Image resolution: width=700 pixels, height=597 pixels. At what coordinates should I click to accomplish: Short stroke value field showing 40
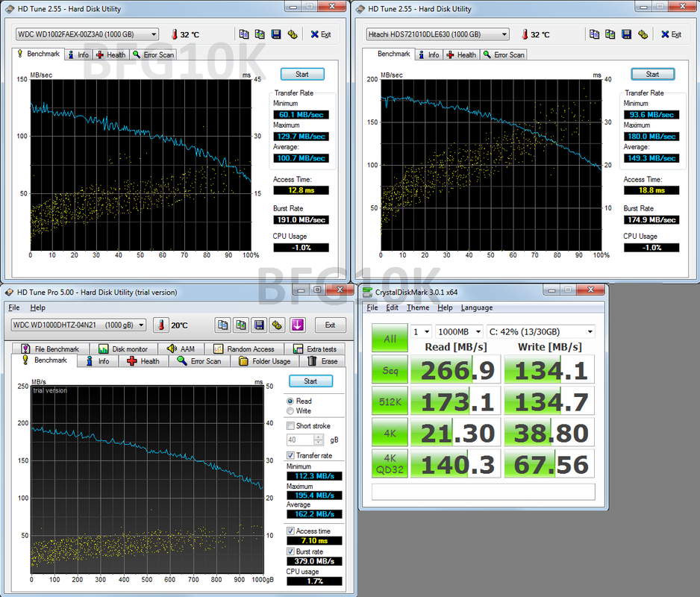pyautogui.click(x=300, y=440)
